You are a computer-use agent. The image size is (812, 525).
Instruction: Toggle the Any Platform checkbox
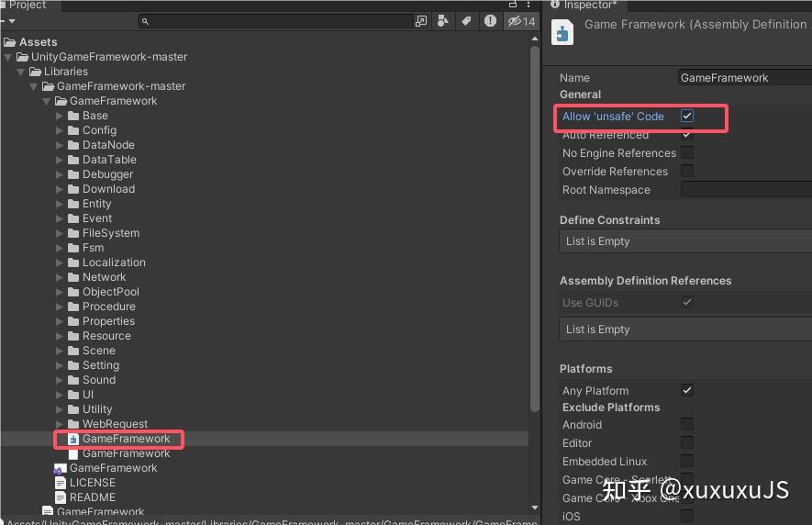[x=687, y=390]
